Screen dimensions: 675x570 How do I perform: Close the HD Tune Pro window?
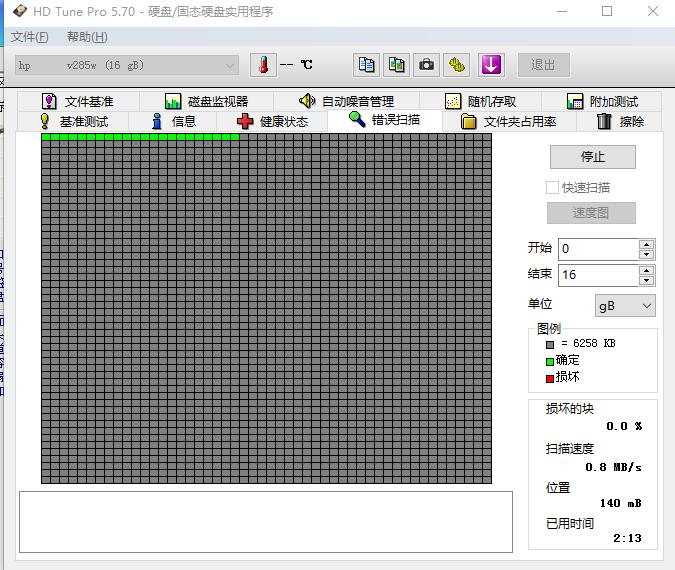(653, 11)
